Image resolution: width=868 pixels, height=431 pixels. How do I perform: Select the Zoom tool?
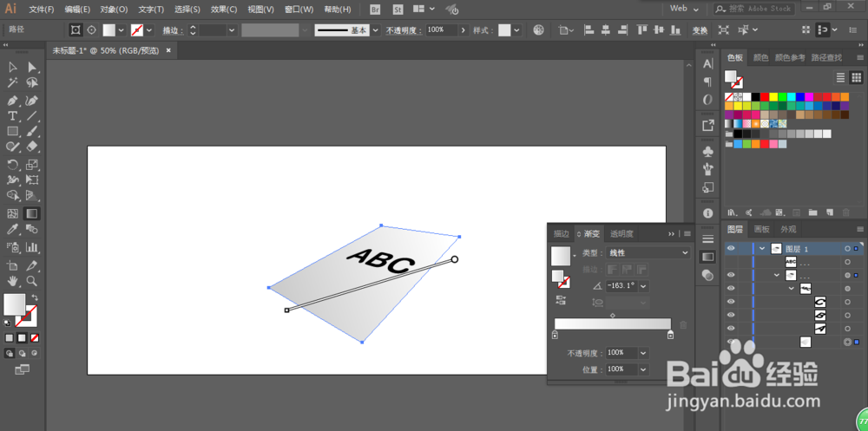coord(32,280)
